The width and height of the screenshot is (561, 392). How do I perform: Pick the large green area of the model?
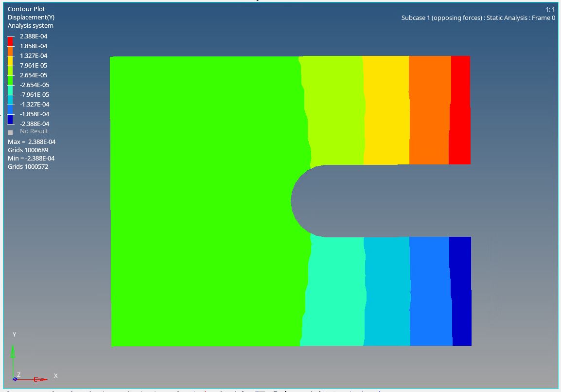(x=204, y=199)
